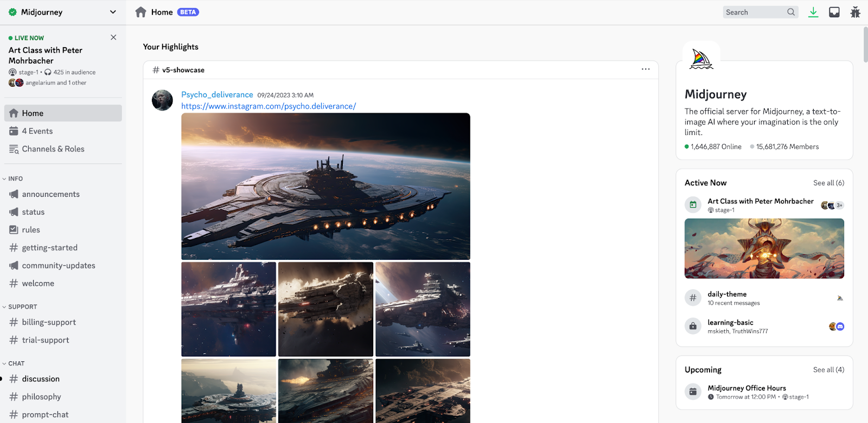
Task: Click the Office Hours calendar icon
Action: point(693,392)
